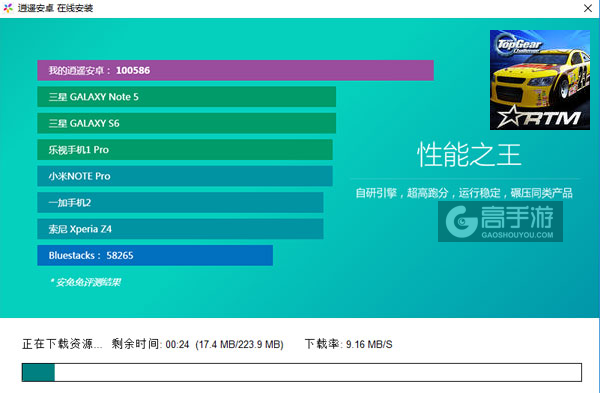Select the 三星 GALAXY Note 5 bar
The image size is (600, 393).
point(186,97)
